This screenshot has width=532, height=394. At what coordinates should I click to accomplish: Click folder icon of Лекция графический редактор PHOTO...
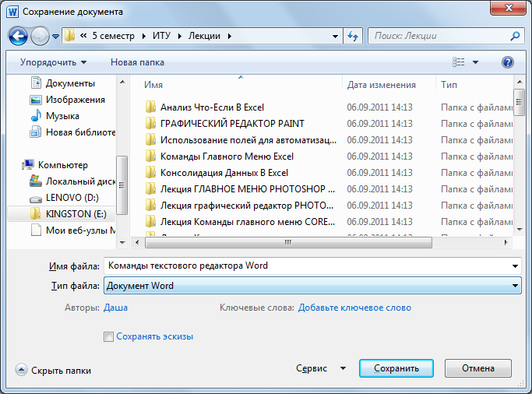150,205
